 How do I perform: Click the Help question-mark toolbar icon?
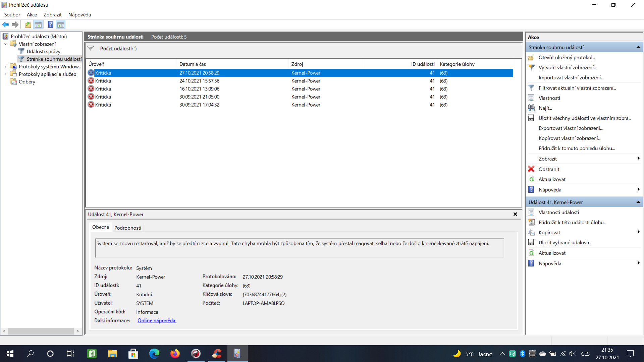click(50, 24)
